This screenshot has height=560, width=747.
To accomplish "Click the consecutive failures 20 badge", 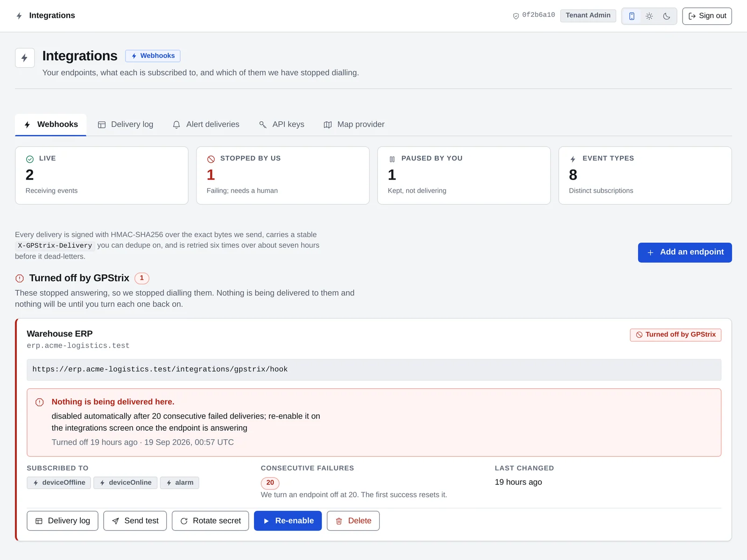I will 270,483.
